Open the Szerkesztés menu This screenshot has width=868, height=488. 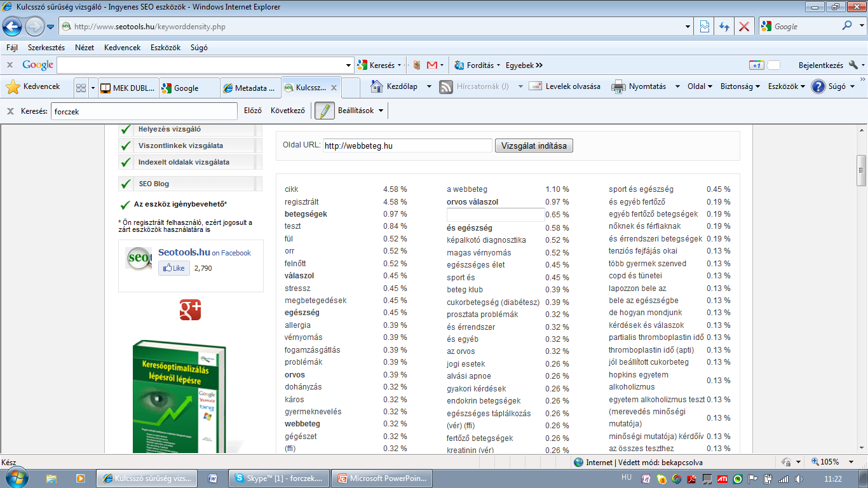pos(46,48)
